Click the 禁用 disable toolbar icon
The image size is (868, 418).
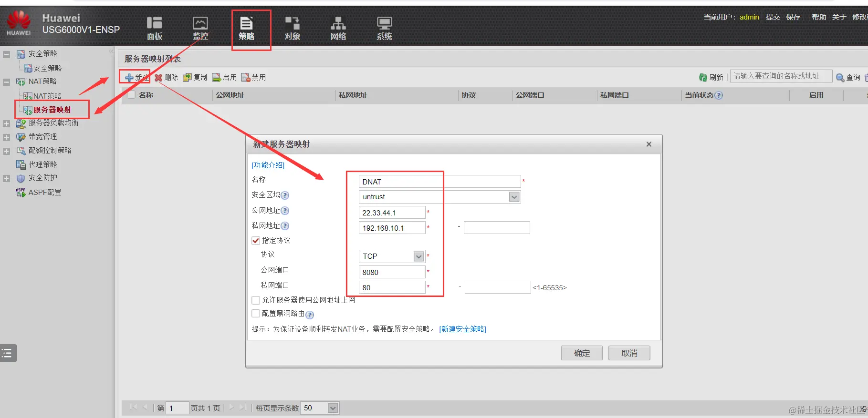point(246,77)
